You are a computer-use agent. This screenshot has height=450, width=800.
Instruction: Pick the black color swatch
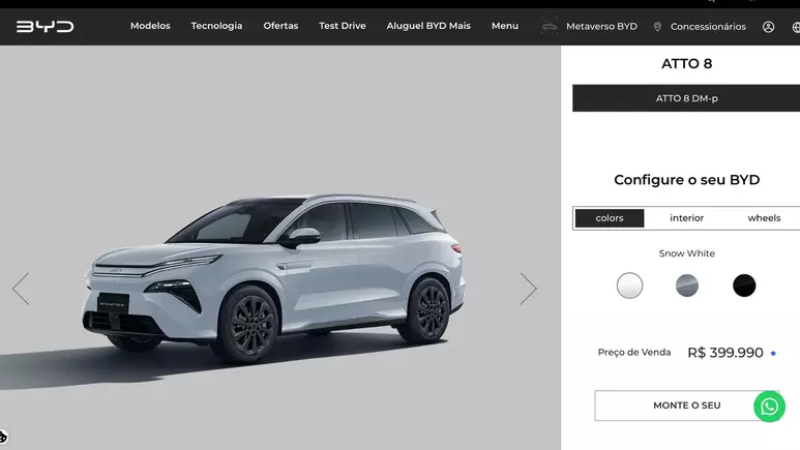pos(744,285)
